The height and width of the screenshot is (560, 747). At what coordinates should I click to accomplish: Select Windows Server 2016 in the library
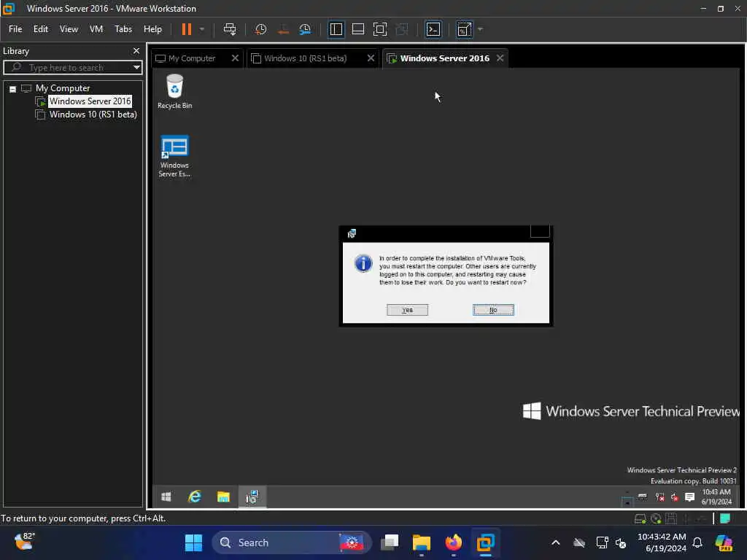click(90, 101)
